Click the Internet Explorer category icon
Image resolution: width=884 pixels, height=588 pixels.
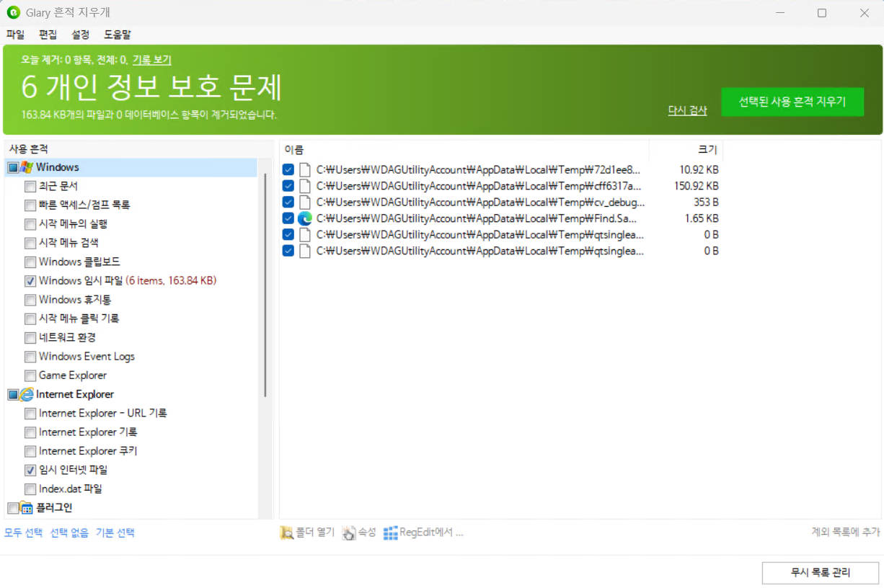(x=27, y=394)
